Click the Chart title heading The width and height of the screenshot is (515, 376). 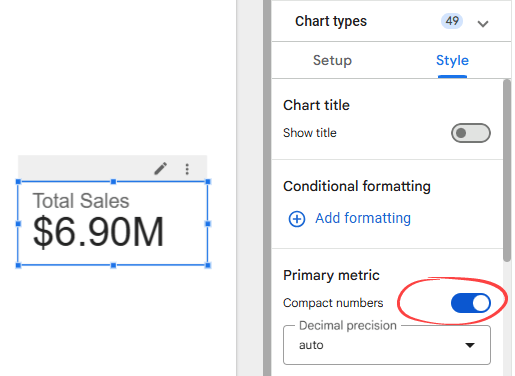[x=316, y=105]
